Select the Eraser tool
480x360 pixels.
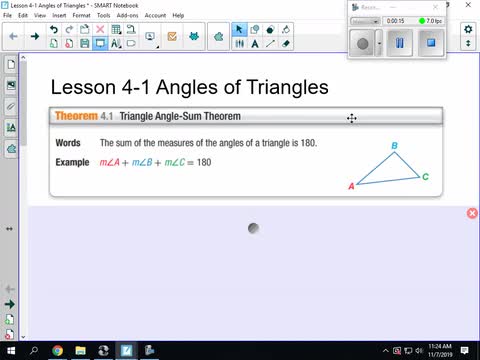click(286, 43)
